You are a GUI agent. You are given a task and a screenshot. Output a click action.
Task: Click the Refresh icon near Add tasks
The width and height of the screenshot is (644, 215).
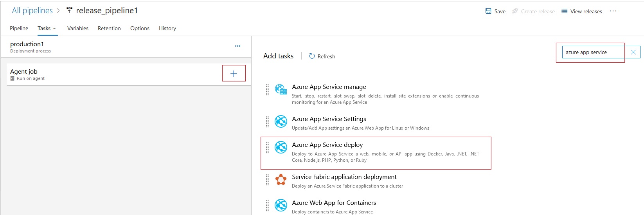[x=312, y=56]
